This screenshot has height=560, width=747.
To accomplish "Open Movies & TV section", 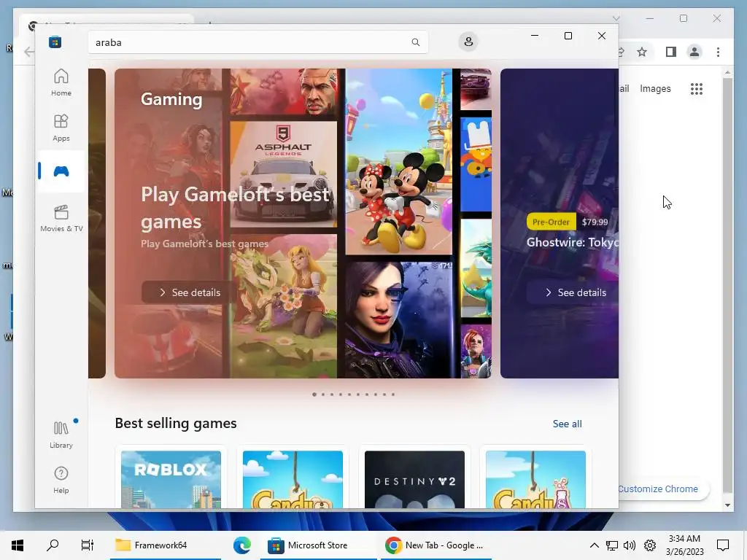I will tap(61, 218).
